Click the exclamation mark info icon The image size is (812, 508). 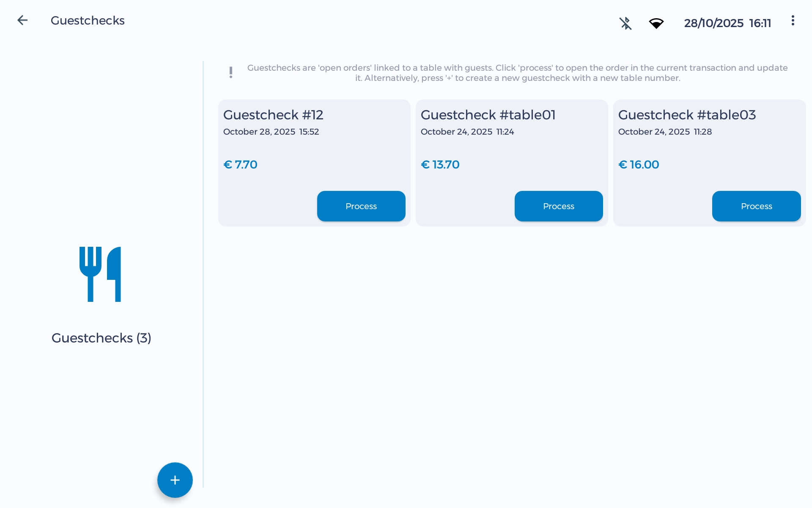click(x=231, y=72)
